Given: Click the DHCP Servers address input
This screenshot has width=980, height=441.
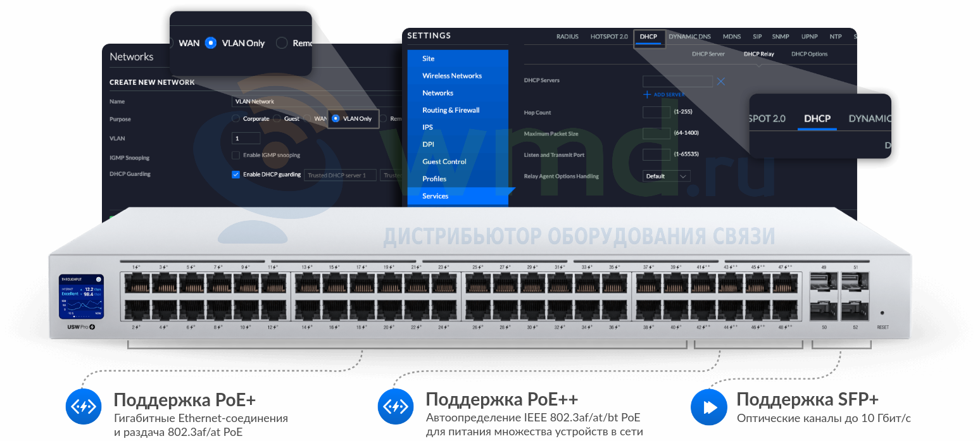Looking at the screenshot, I should 677,82.
